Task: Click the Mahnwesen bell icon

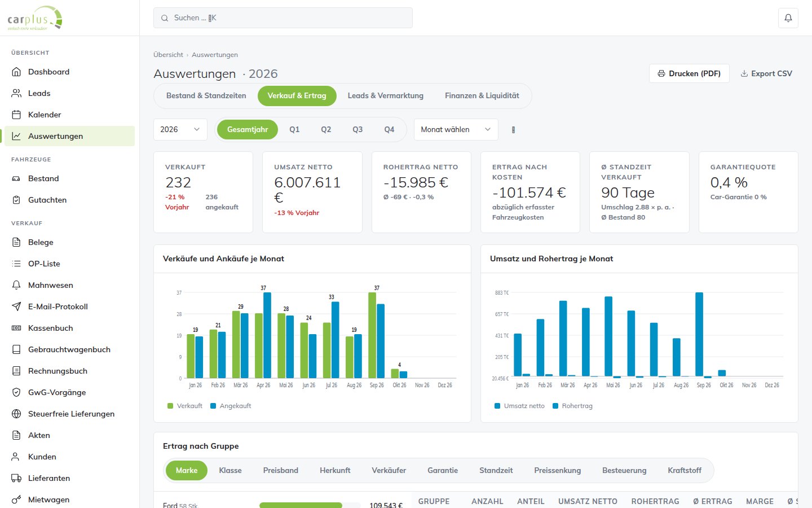Action: click(x=16, y=285)
